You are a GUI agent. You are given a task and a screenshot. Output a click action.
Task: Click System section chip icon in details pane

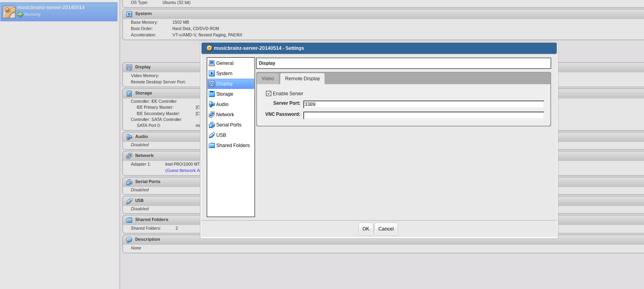[x=129, y=14]
